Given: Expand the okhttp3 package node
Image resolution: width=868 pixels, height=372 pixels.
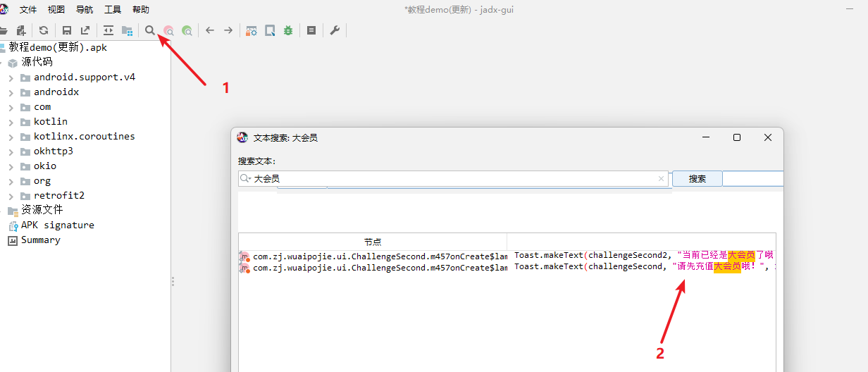Looking at the screenshot, I should pyautogui.click(x=11, y=151).
